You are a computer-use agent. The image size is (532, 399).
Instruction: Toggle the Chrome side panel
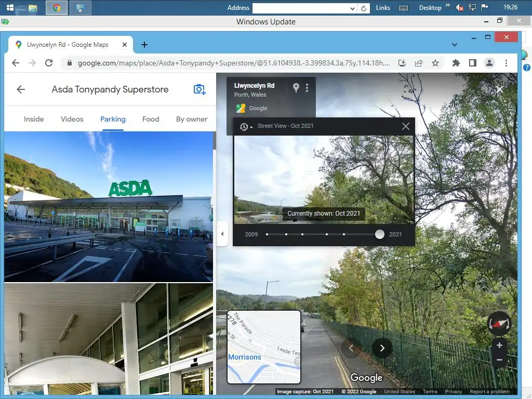[x=473, y=63]
